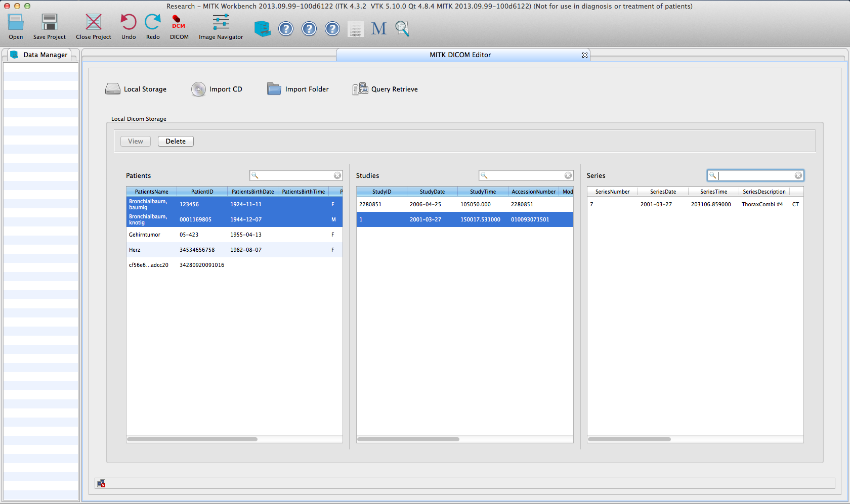Click the magnifier document toolbar icon

402,28
